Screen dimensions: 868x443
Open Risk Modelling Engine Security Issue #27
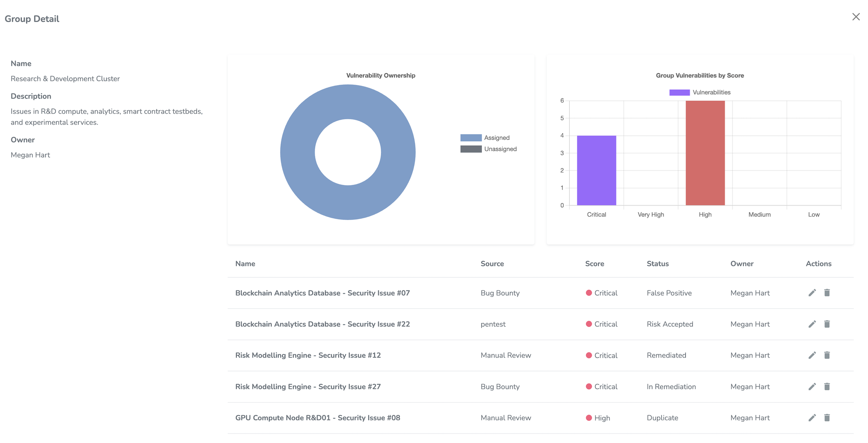(x=308, y=386)
